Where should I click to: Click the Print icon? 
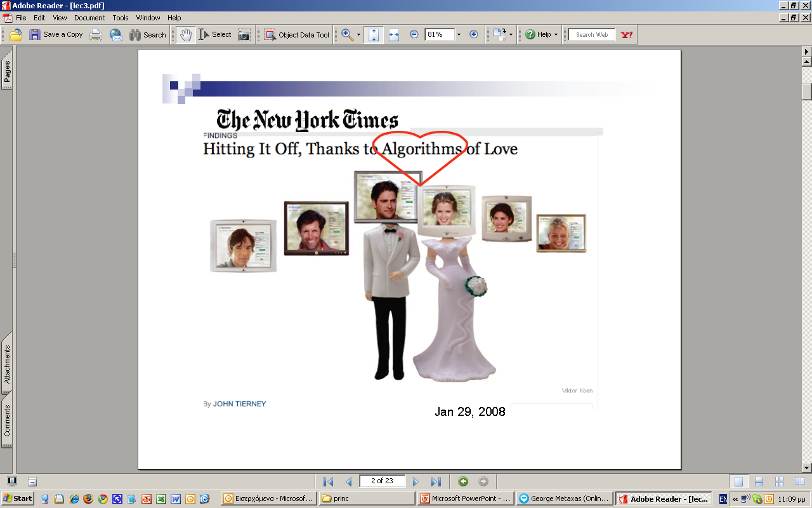96,35
